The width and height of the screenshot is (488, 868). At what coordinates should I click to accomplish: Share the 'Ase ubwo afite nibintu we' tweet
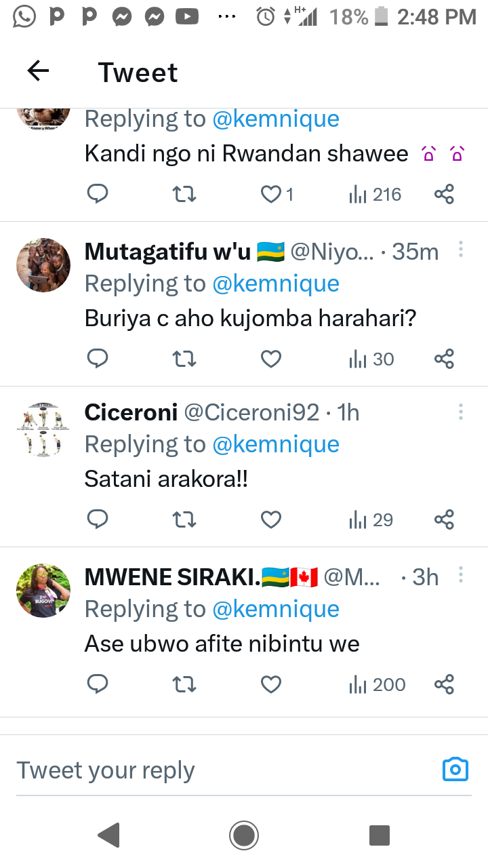coord(444,684)
